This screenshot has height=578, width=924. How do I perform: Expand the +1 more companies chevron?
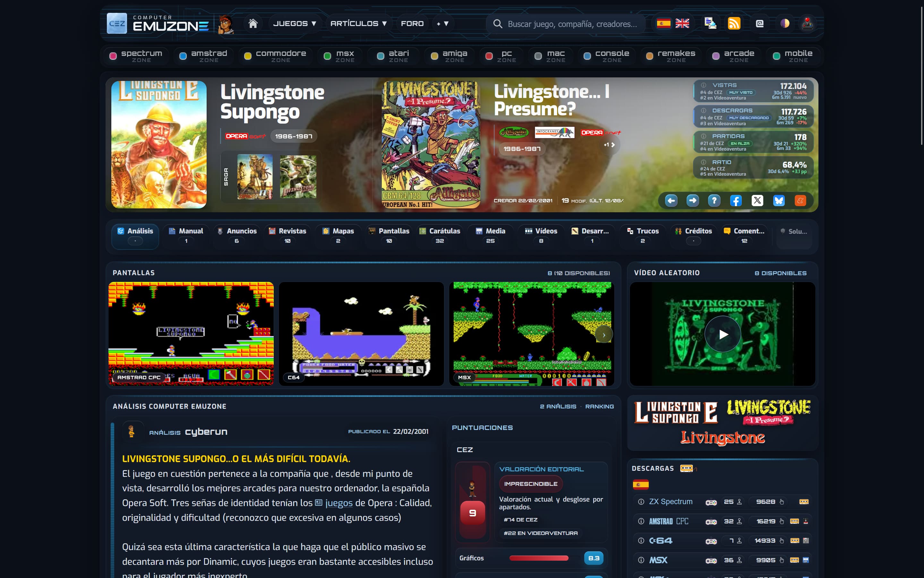tap(609, 145)
